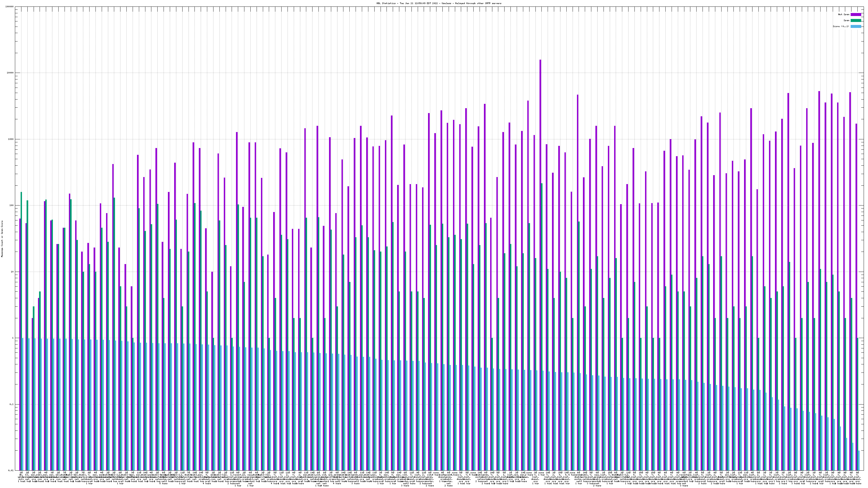Click the 'Score (0..1)' legend text
This screenshot has width=868, height=488.
point(841,26)
